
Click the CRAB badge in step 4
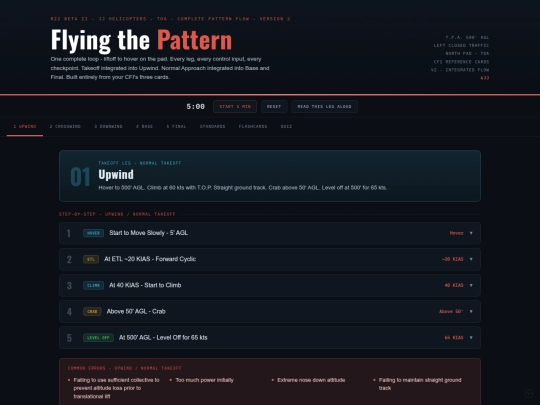(x=92, y=312)
